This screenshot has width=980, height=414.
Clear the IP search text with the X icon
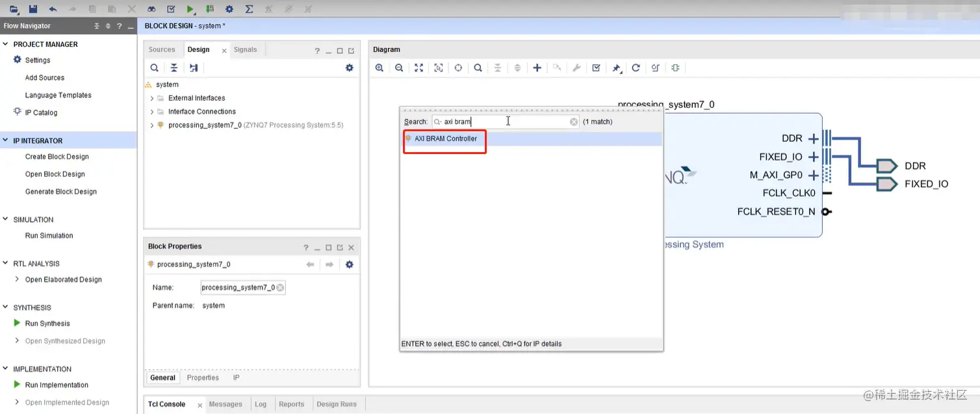574,122
